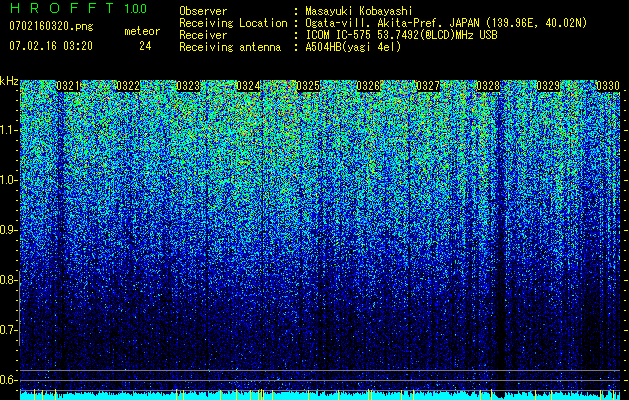Image resolution: width=629 pixels, height=400 pixels.
Task: Click the HROFFT program title text
Action: pos(62,8)
